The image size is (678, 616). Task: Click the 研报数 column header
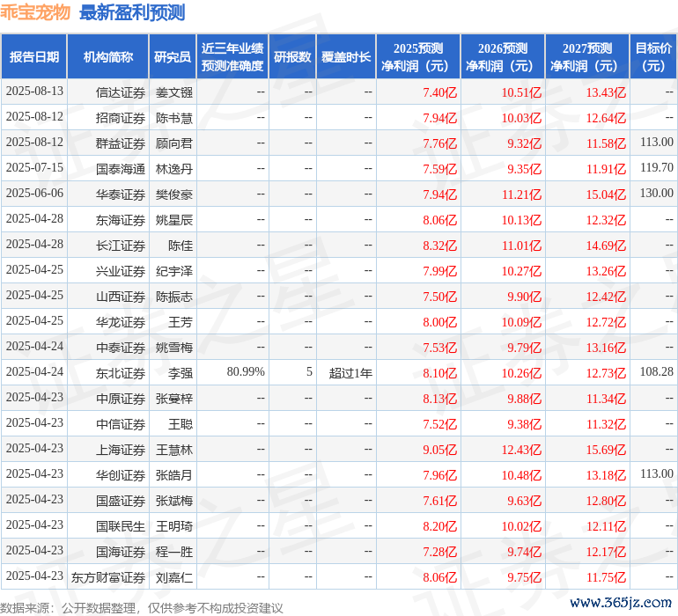coord(292,57)
